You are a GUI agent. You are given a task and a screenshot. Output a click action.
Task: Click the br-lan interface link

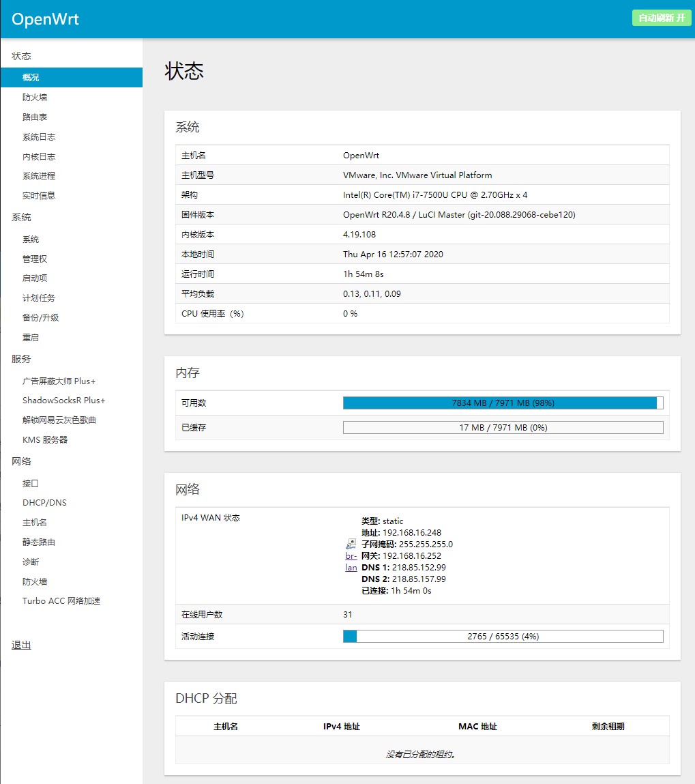coord(351,562)
